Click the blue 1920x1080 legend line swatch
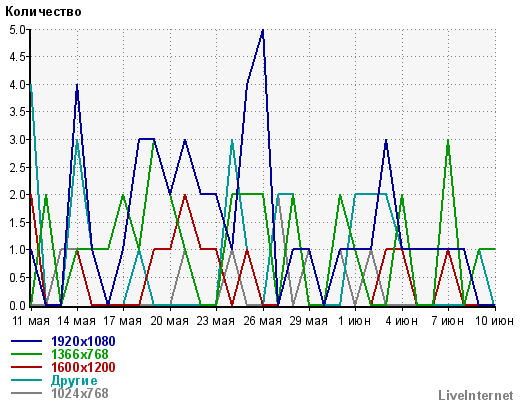520x405 pixels. (27, 341)
